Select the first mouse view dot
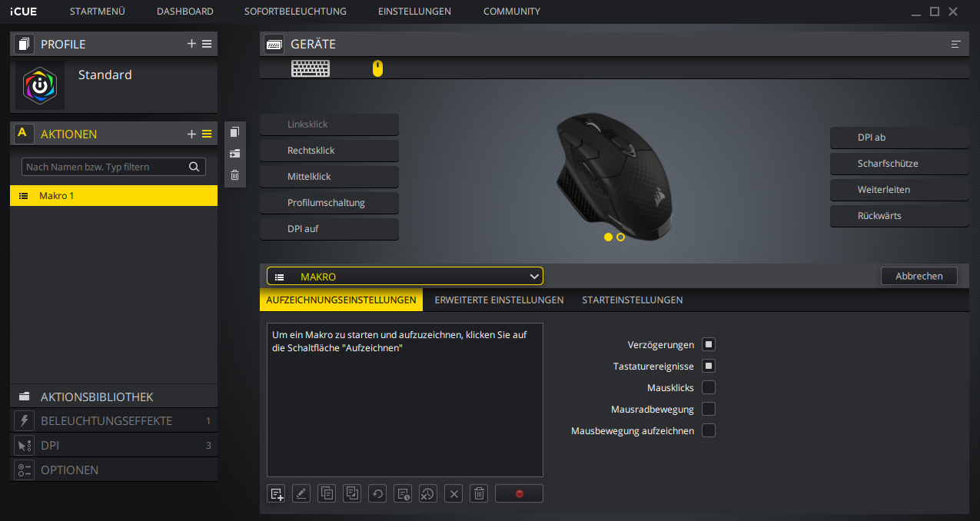Image resolution: width=980 pixels, height=521 pixels. tap(609, 237)
